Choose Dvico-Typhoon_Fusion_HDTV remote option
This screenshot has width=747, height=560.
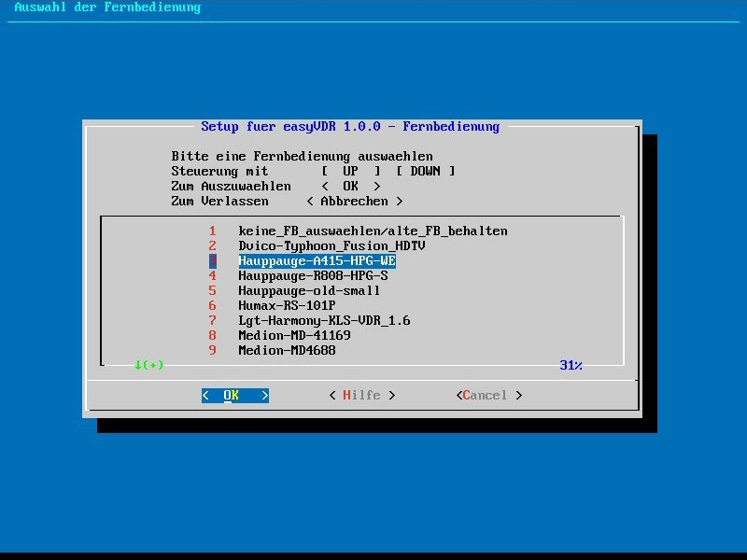click(x=331, y=245)
